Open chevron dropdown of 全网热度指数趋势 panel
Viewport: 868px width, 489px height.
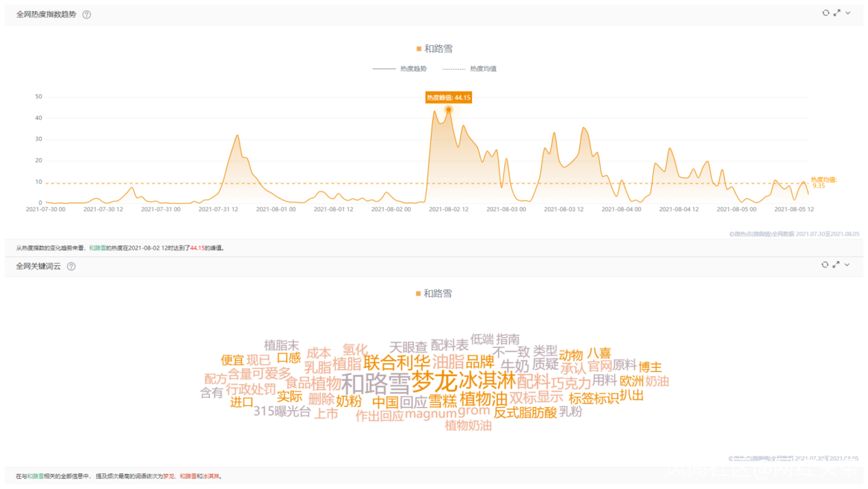coord(848,13)
